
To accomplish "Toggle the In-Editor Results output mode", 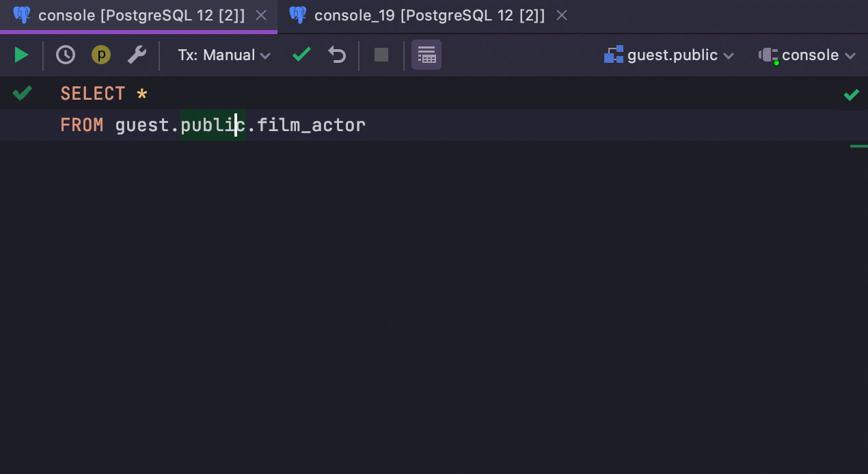I will (x=426, y=55).
